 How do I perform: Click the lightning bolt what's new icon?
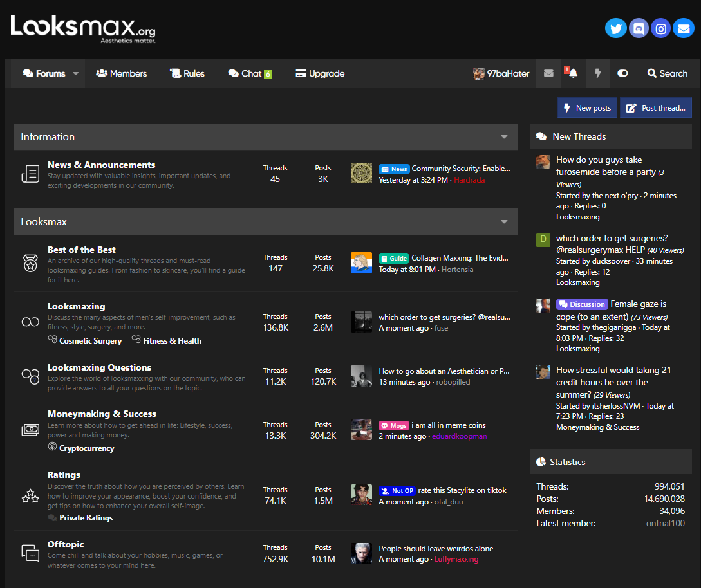click(597, 73)
